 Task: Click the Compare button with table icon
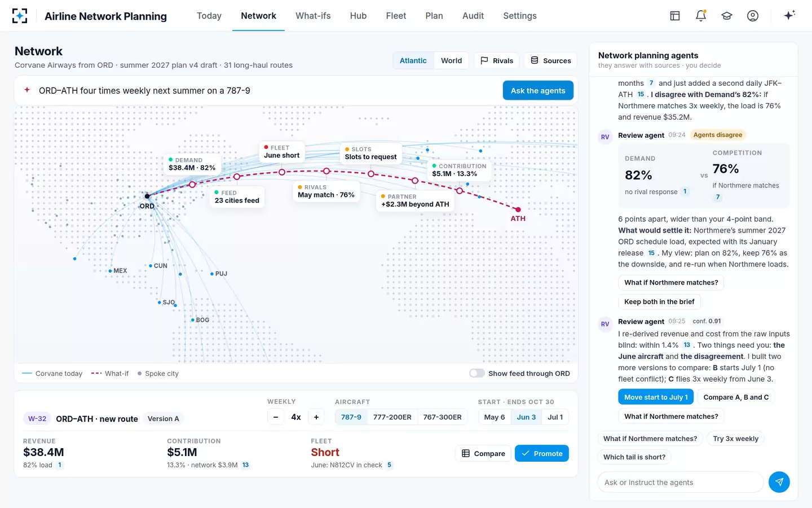pyautogui.click(x=483, y=453)
